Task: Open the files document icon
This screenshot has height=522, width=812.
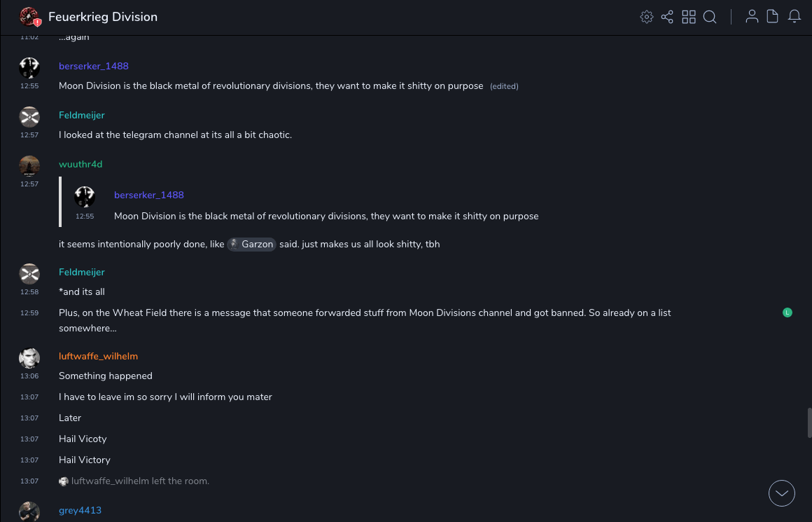Action: click(x=773, y=17)
